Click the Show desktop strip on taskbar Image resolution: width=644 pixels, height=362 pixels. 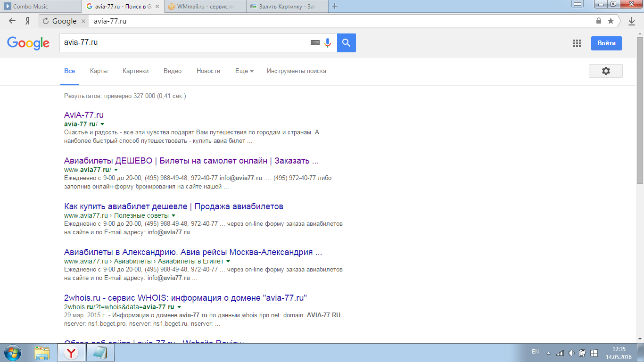[641, 353]
